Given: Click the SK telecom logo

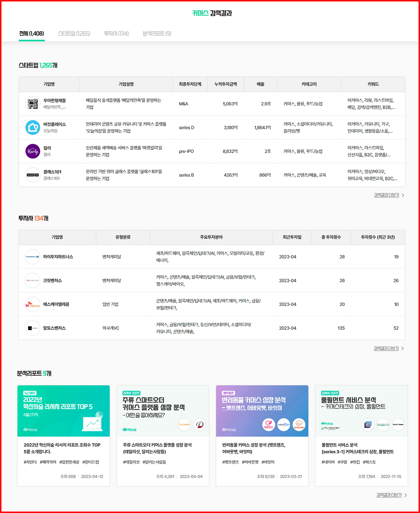Looking at the screenshot, I should pyautogui.click(x=32, y=304).
